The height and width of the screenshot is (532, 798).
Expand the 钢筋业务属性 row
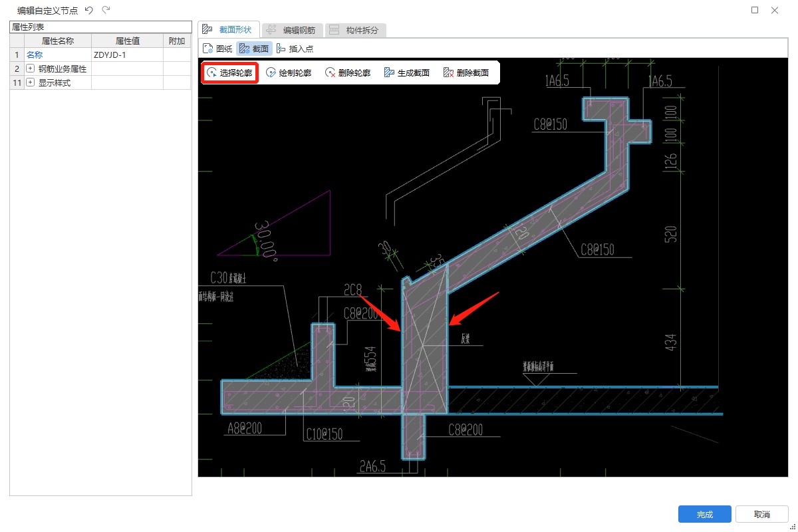click(x=30, y=68)
